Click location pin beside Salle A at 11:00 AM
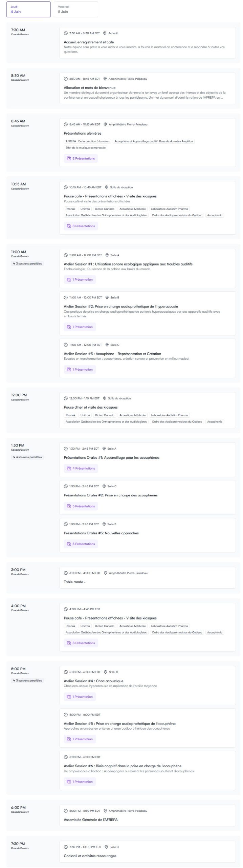This screenshot has height=868, width=243. click(x=107, y=255)
